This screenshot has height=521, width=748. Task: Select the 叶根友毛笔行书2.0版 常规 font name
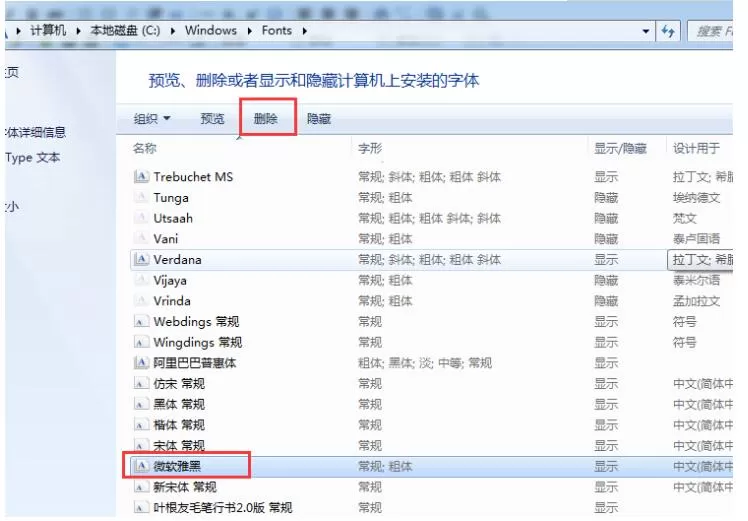pyautogui.click(x=223, y=508)
